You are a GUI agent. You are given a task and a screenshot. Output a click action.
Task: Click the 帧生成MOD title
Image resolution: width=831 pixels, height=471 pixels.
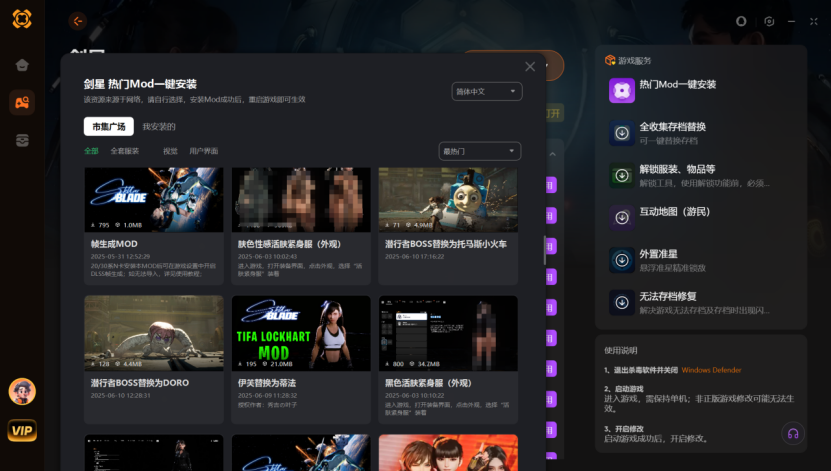click(x=114, y=244)
